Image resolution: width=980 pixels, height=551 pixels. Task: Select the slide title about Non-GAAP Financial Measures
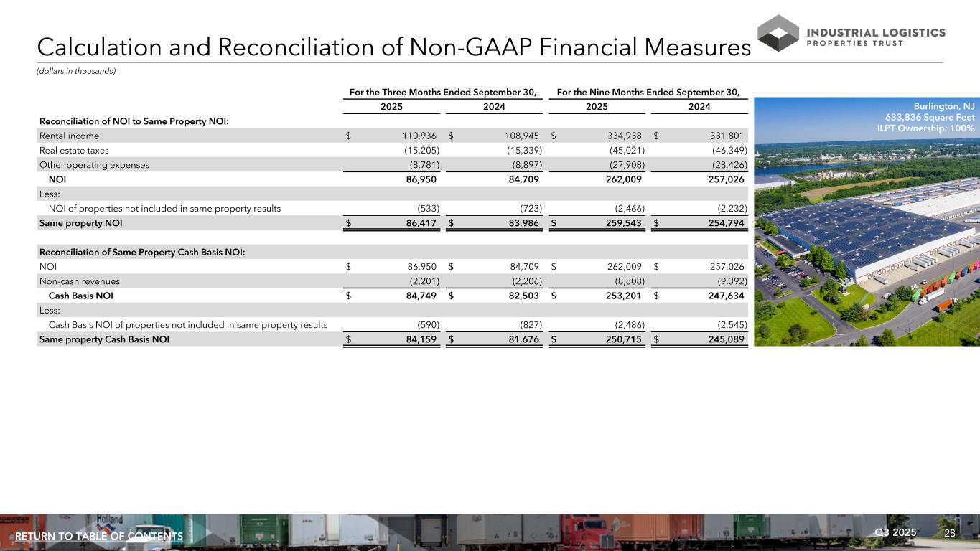point(393,47)
